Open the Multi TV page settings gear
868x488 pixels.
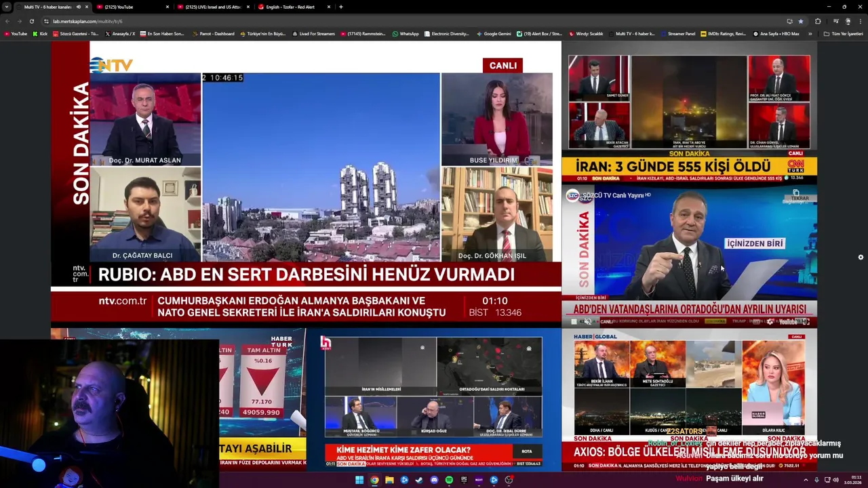click(x=861, y=257)
